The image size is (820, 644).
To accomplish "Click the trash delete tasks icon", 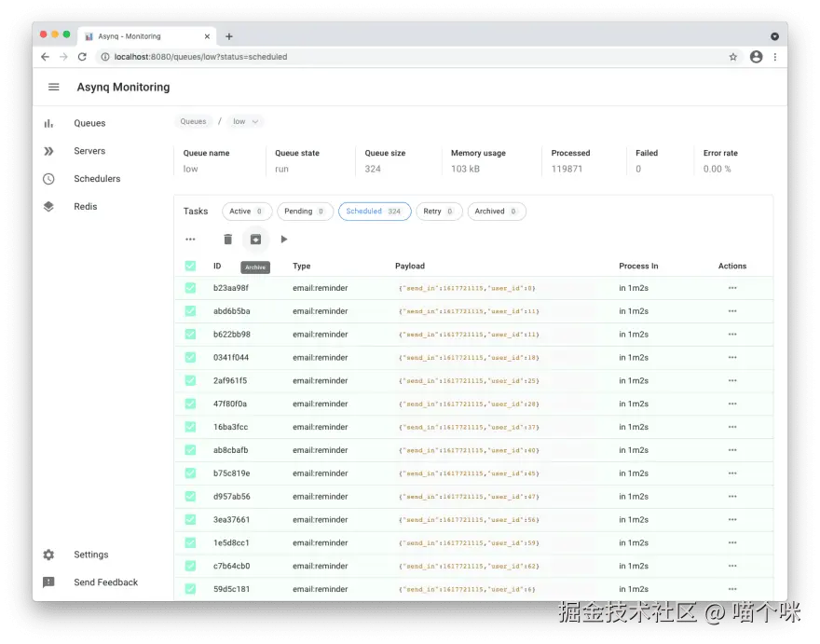I will pyautogui.click(x=227, y=240).
